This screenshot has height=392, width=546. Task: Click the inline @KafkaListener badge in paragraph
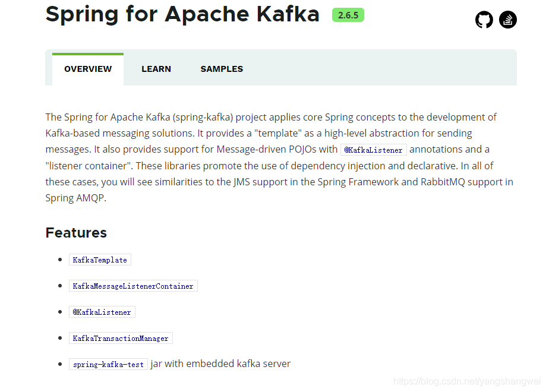pos(373,150)
